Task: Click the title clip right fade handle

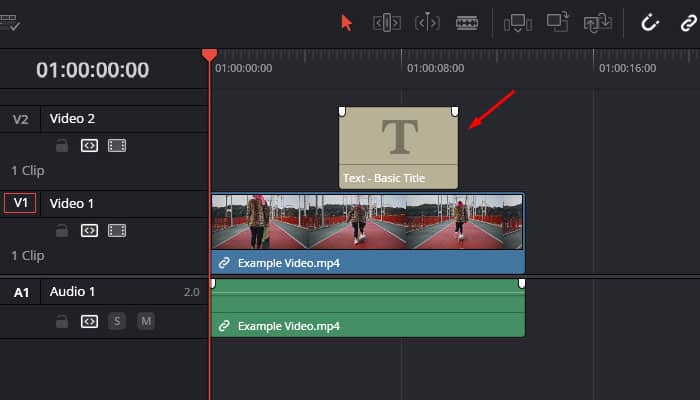Action: point(454,111)
